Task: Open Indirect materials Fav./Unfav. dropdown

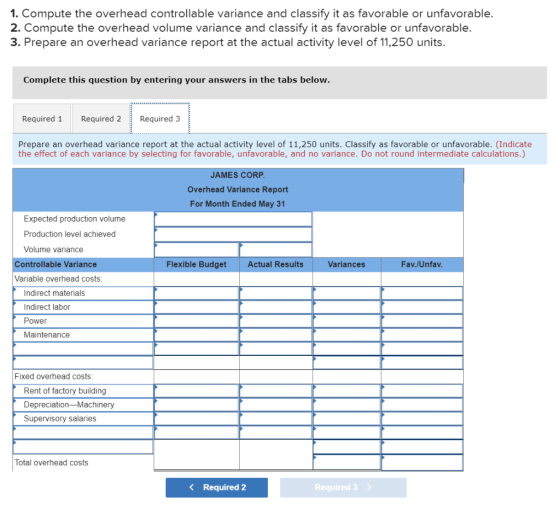Action: pyautogui.click(x=422, y=293)
